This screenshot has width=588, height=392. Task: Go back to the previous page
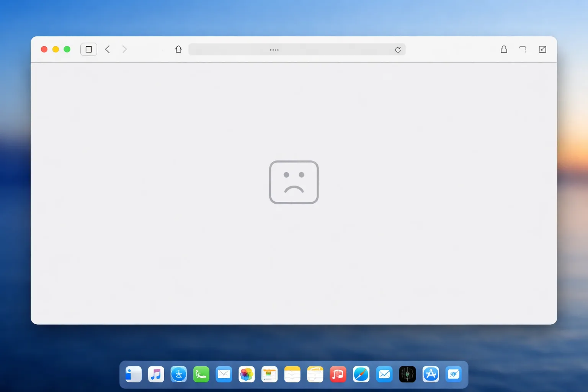tap(108, 49)
